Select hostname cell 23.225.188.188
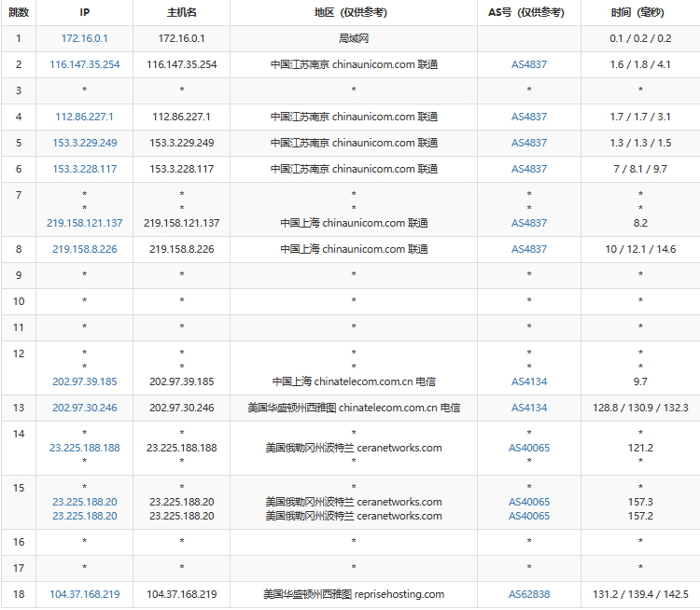The height and width of the screenshot is (610, 700). [182, 448]
